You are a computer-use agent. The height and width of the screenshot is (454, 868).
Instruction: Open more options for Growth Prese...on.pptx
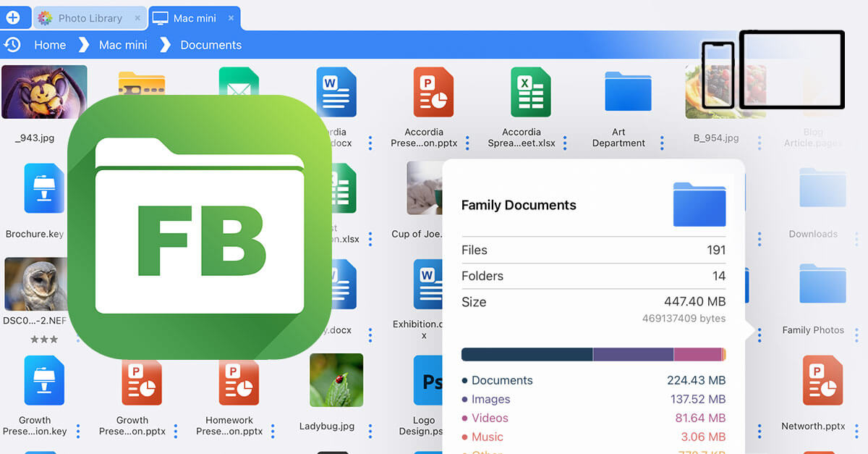[x=176, y=431]
